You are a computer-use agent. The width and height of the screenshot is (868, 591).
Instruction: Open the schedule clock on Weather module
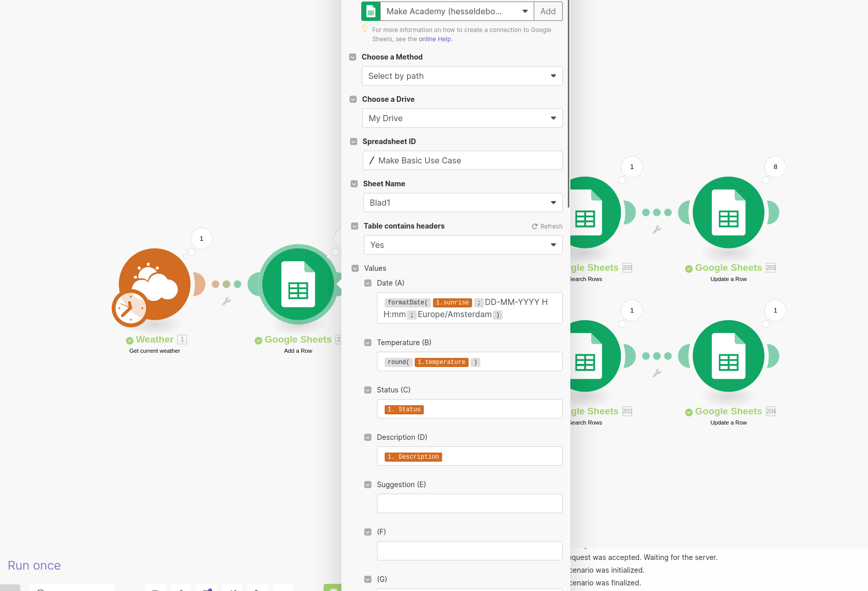click(130, 308)
